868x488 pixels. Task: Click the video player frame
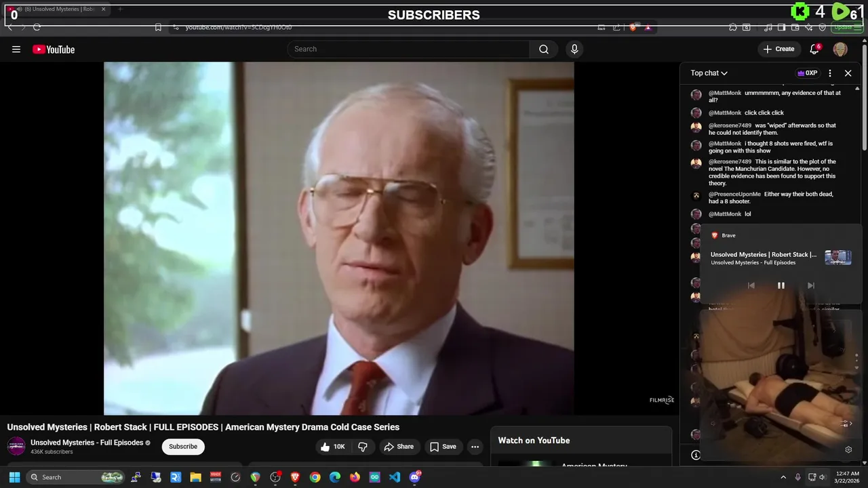click(338, 238)
